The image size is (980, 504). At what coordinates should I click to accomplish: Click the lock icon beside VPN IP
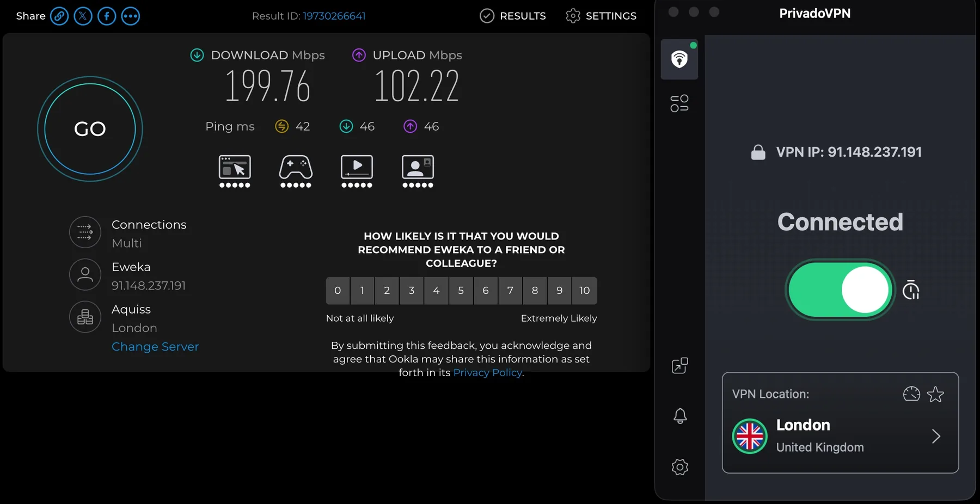(x=758, y=152)
